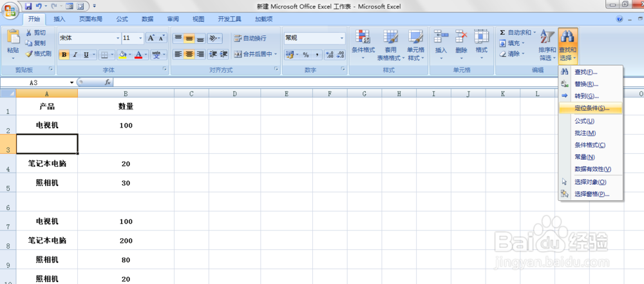Click decrease indent icon
Viewport: 644px width, 284px height.
point(213,54)
